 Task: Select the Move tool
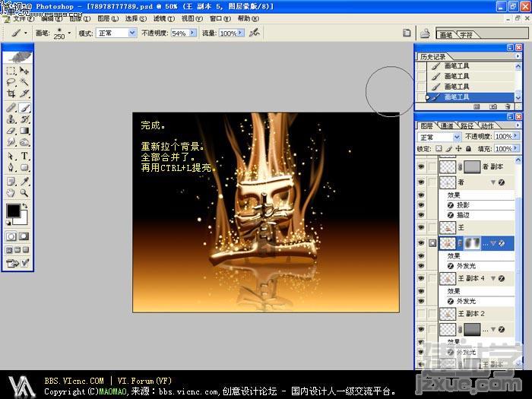24,71
